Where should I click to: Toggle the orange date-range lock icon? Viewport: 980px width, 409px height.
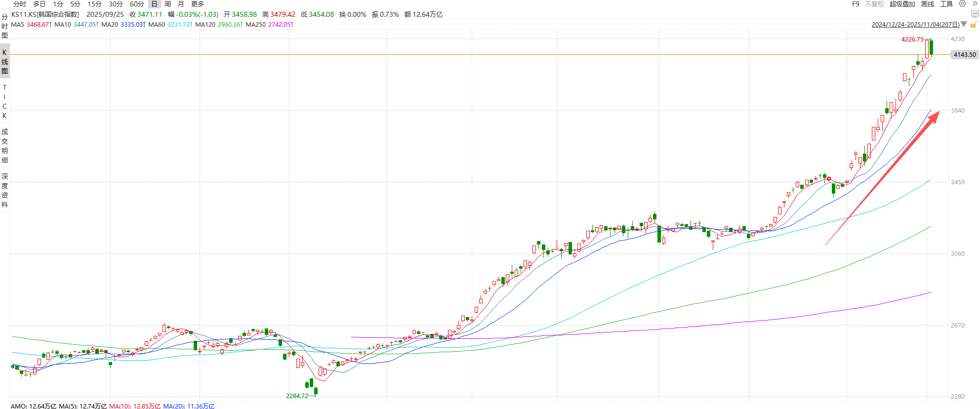tap(974, 24)
